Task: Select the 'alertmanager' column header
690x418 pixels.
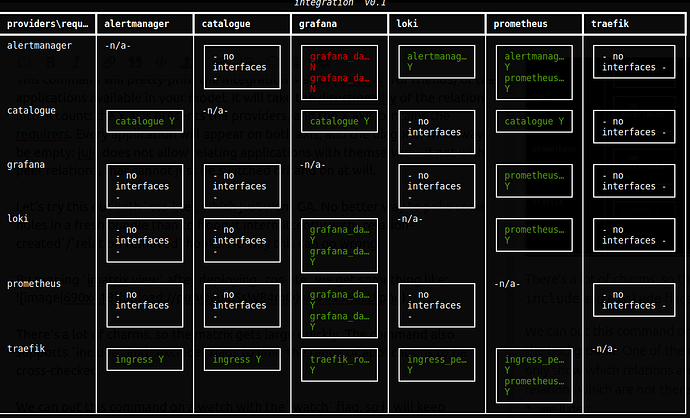Action: click(145, 24)
